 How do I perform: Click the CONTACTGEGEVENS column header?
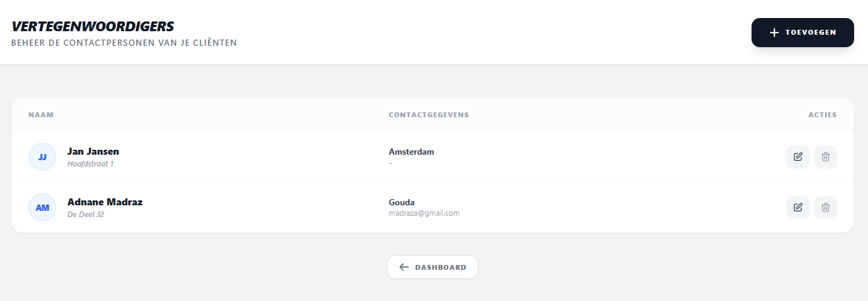428,115
